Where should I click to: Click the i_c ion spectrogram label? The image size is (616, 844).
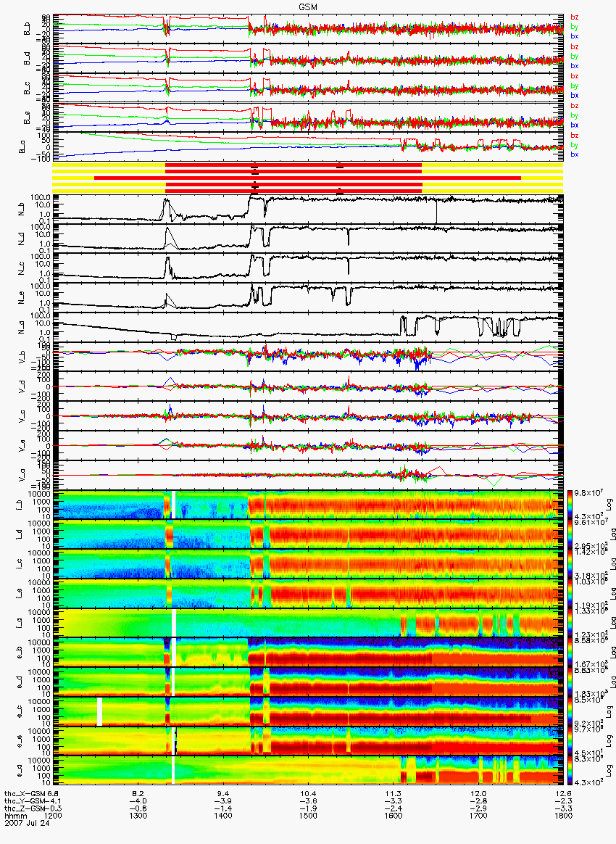[20, 563]
